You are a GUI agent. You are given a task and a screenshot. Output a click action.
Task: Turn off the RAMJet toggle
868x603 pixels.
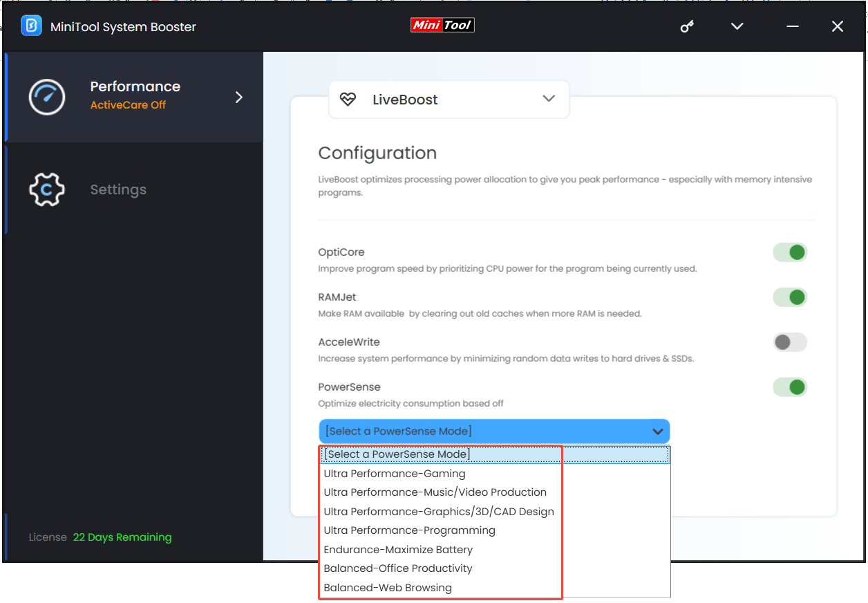pyautogui.click(x=790, y=297)
